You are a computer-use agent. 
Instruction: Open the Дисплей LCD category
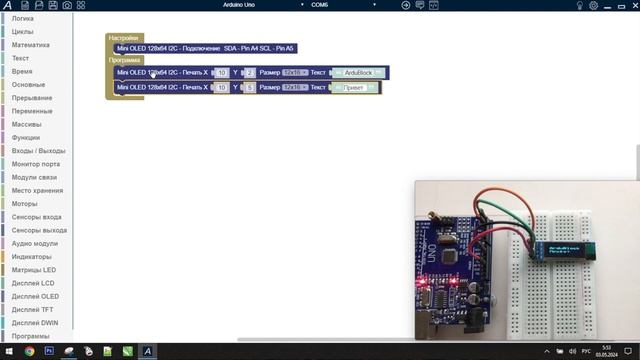[33, 283]
